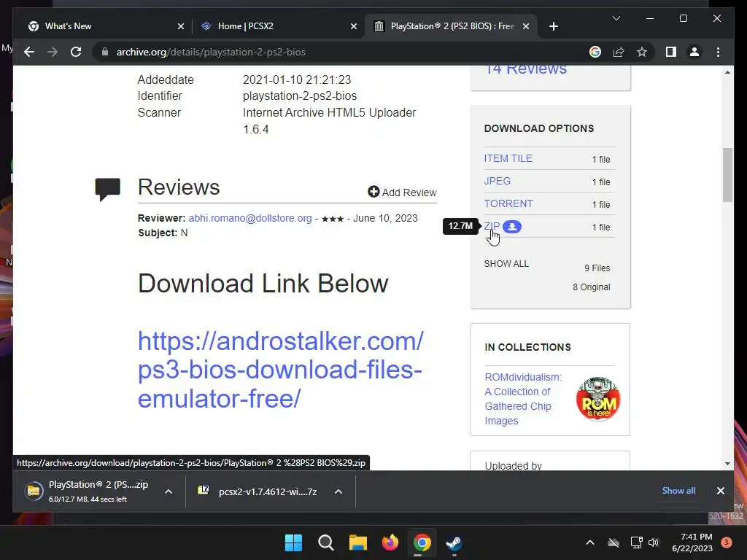747x560 pixels.
Task: Open the notification count badge
Action: (x=727, y=542)
